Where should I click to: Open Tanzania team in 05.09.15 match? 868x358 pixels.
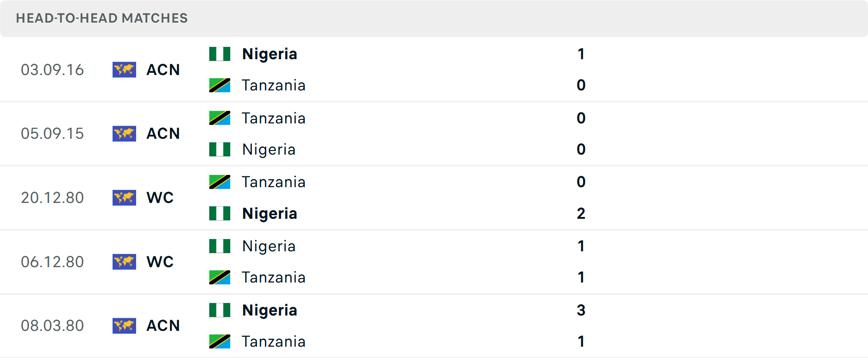pos(274,118)
